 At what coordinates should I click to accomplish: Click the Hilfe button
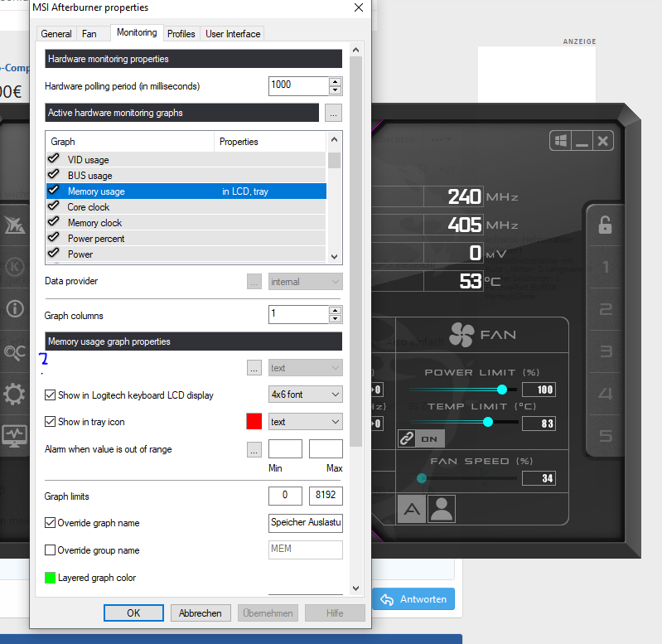pos(335,613)
